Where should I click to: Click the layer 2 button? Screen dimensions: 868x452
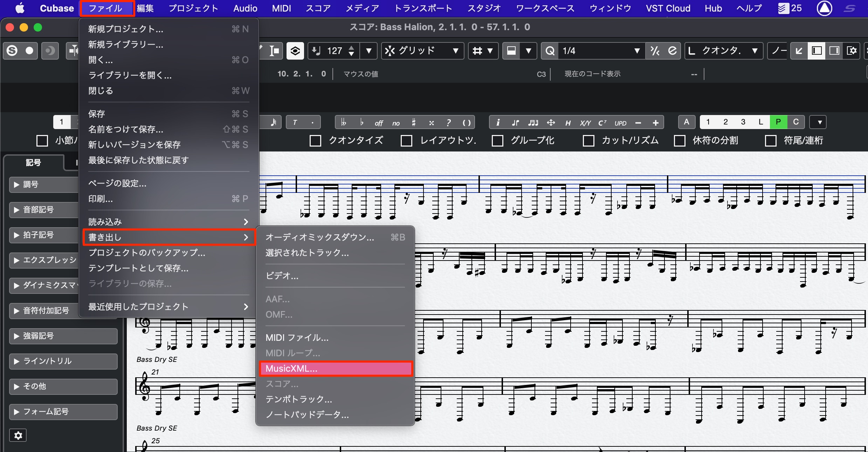coord(725,122)
